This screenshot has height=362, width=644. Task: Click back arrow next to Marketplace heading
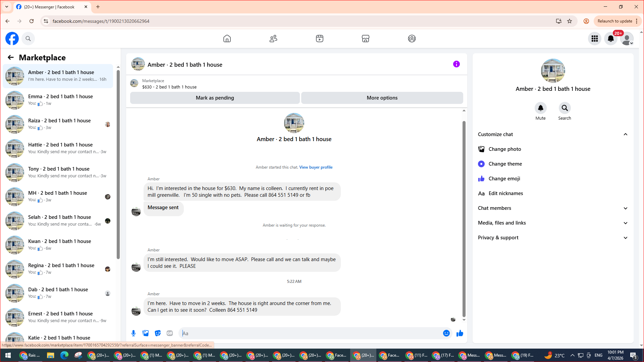coord(11,57)
